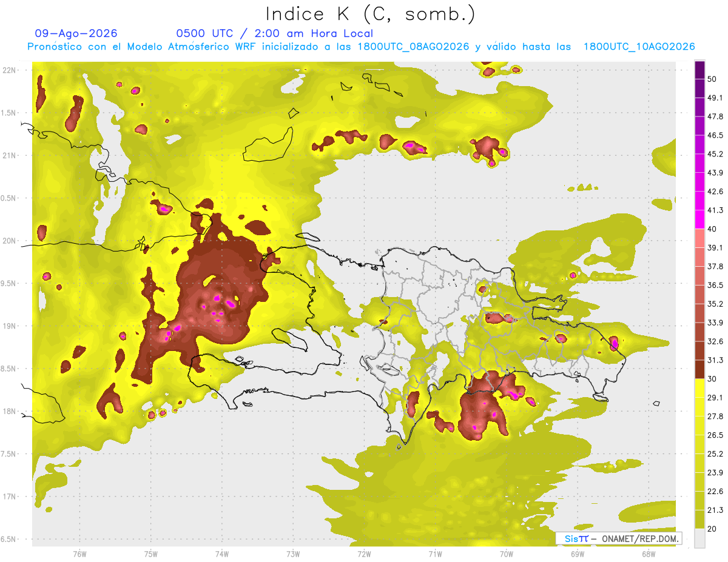Click the '19N' latitude tick label

(9, 326)
